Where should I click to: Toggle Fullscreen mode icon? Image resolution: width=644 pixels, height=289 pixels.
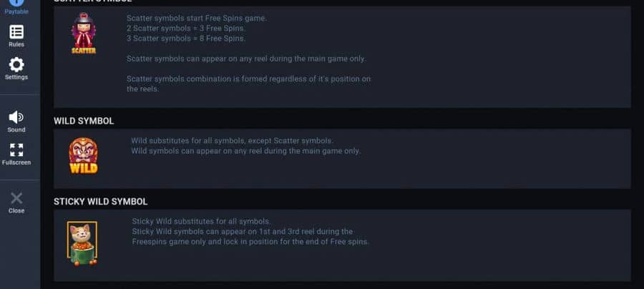(x=16, y=150)
